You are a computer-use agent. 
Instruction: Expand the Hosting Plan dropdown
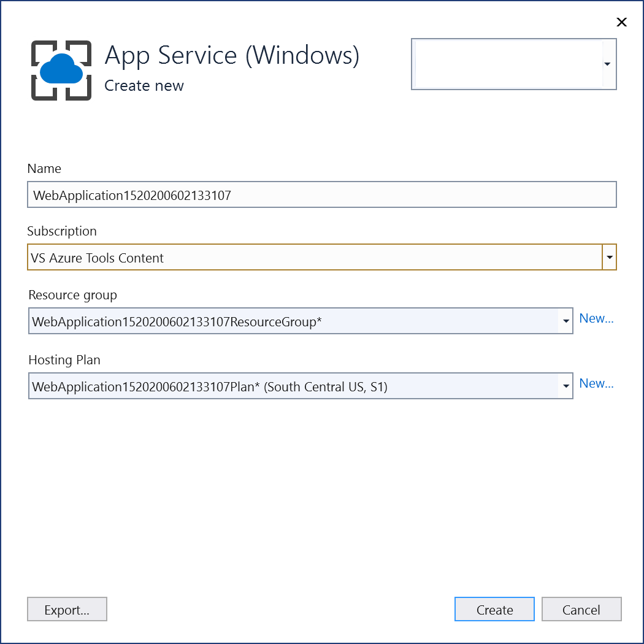[x=565, y=386]
